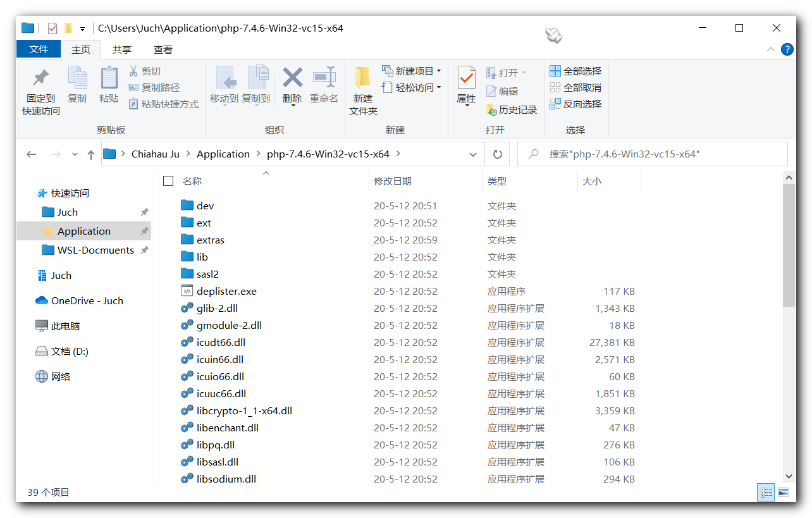Click the 固定到快速访问 pin icon
The height and width of the screenshot is (518, 812).
pyautogui.click(x=41, y=78)
